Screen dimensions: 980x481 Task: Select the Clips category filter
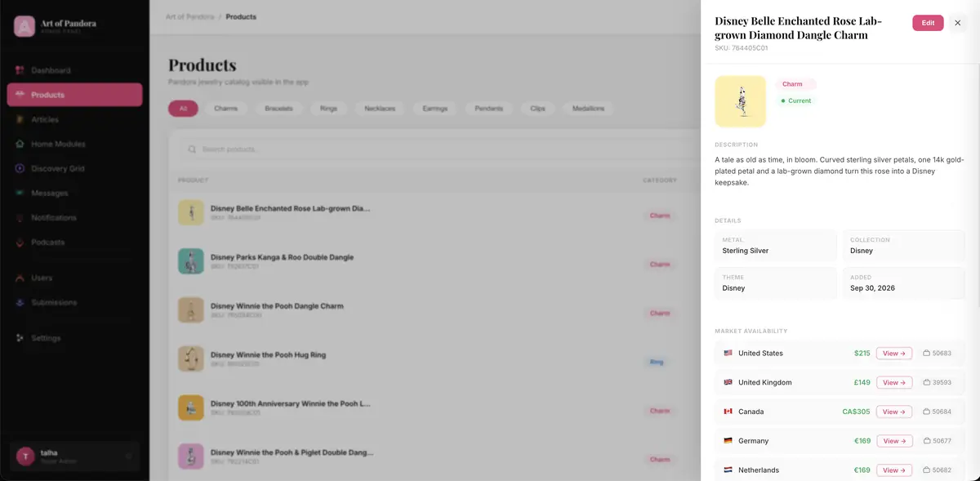pyautogui.click(x=537, y=109)
